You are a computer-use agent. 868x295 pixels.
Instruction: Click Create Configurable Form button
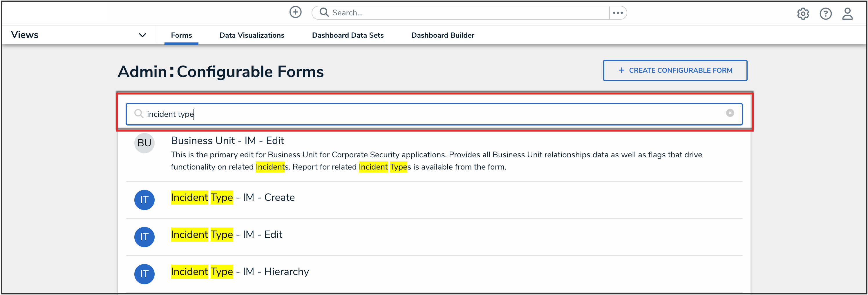(675, 70)
